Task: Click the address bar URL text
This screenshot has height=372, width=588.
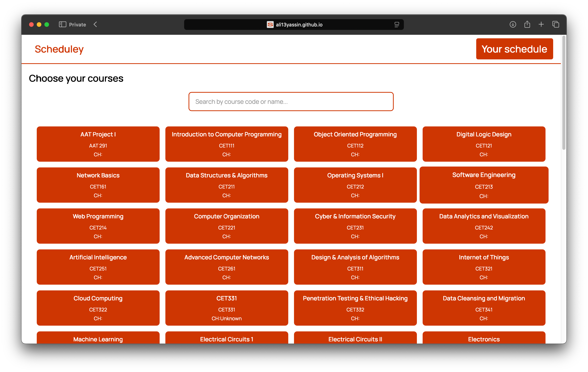Action: (x=299, y=25)
